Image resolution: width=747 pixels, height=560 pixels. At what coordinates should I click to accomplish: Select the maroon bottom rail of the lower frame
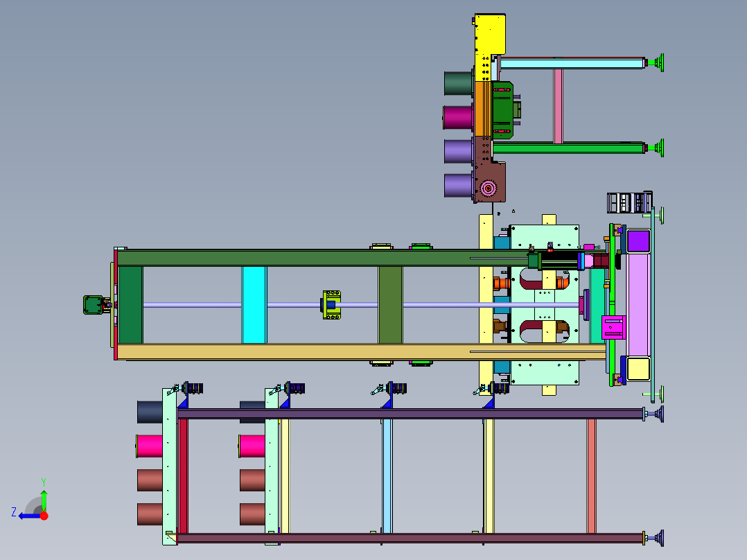(410, 539)
